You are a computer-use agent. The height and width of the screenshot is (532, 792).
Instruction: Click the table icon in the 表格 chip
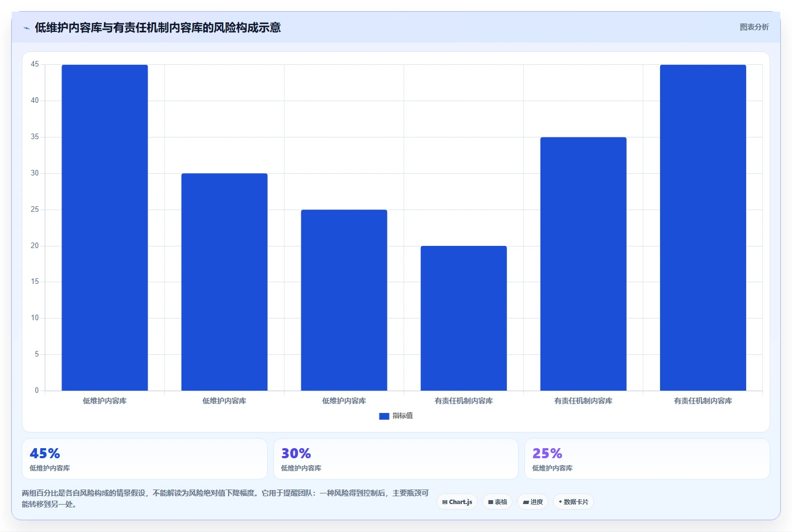click(x=491, y=502)
